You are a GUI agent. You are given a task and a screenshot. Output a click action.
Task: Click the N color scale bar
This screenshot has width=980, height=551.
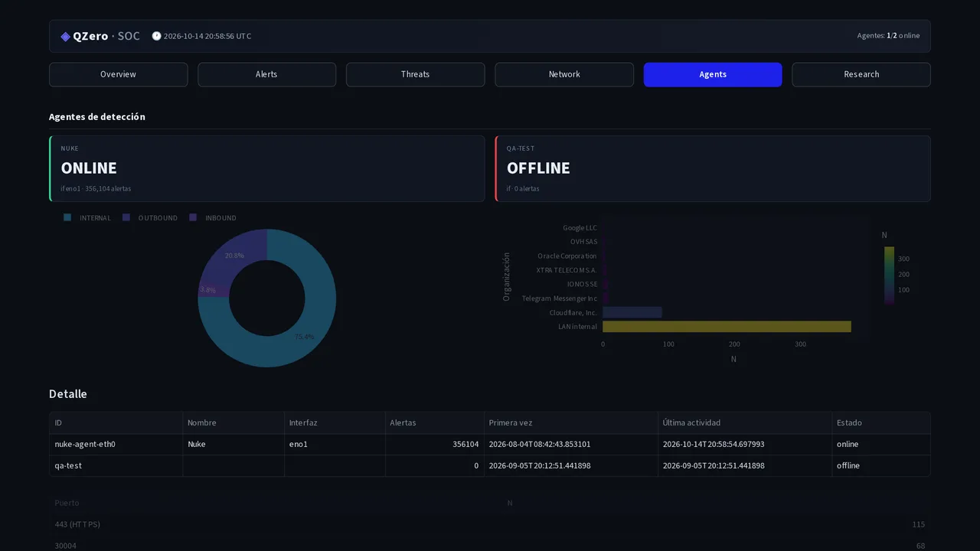pyautogui.click(x=889, y=275)
